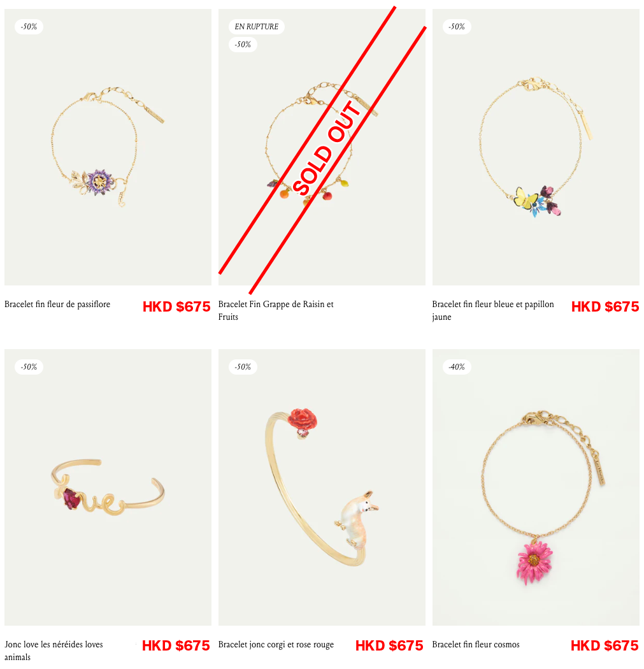Click the 'EN RUPTURE' badge
The width and height of the screenshot is (644, 669).
256,27
